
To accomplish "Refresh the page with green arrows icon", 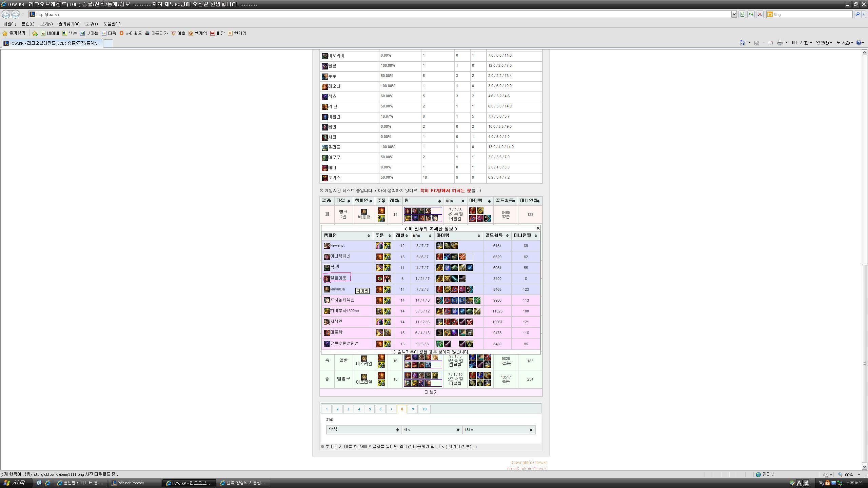I will (x=751, y=14).
